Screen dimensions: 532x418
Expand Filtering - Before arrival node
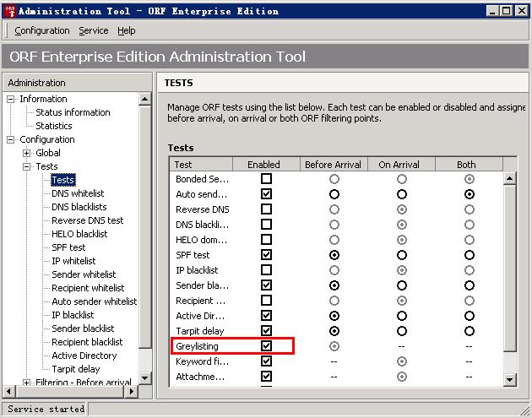tap(27, 383)
